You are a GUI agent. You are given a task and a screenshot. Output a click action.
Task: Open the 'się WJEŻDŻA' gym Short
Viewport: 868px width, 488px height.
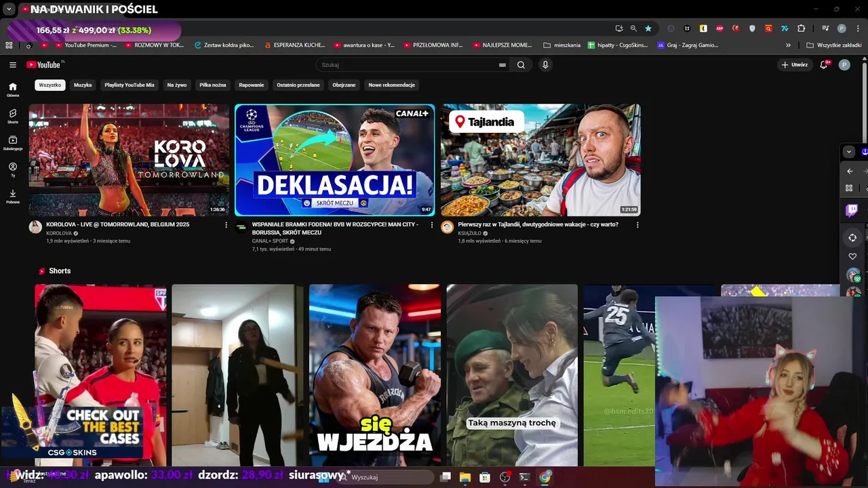[x=375, y=375]
